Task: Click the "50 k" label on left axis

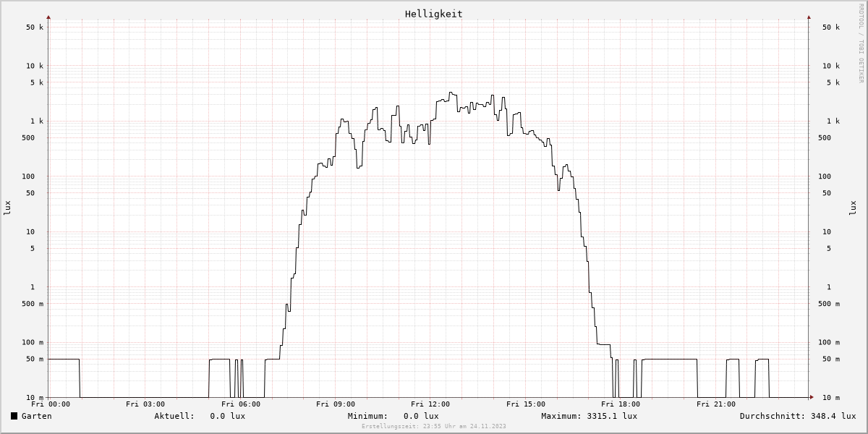Action: [35, 27]
